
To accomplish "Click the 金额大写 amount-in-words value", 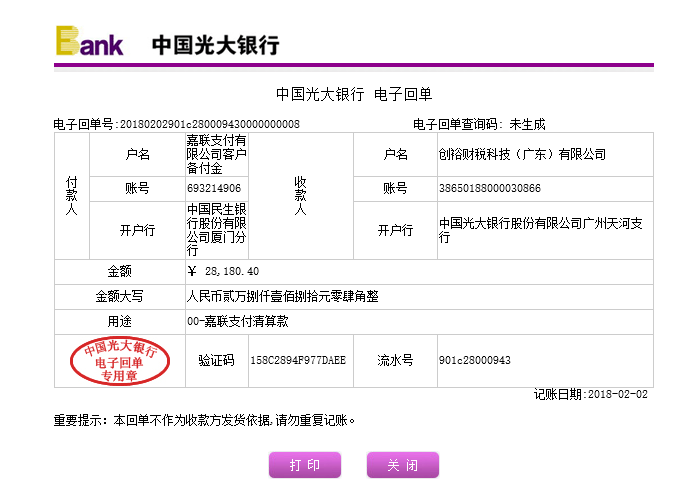I will [283, 297].
